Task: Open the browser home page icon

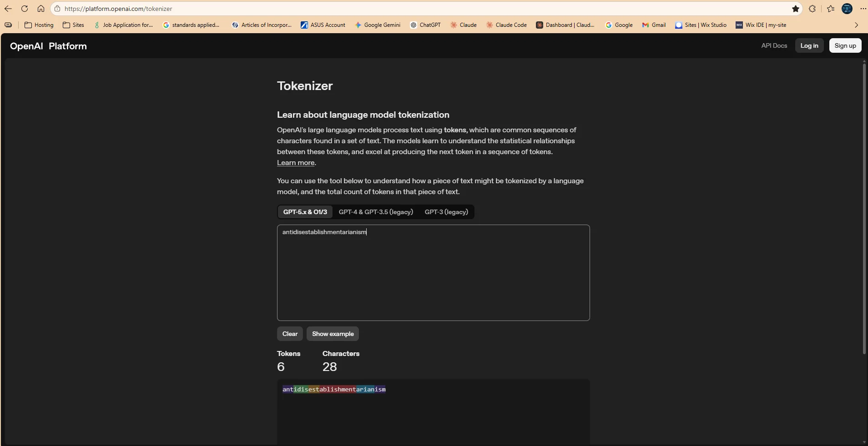Action: [41, 9]
